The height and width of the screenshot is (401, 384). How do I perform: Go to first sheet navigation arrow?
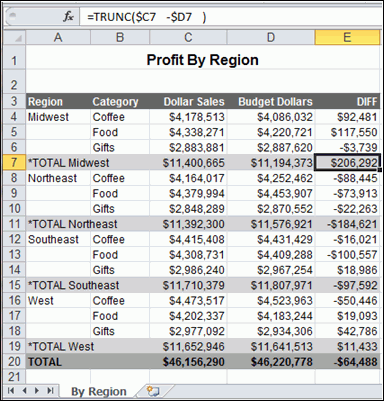pos(11,391)
